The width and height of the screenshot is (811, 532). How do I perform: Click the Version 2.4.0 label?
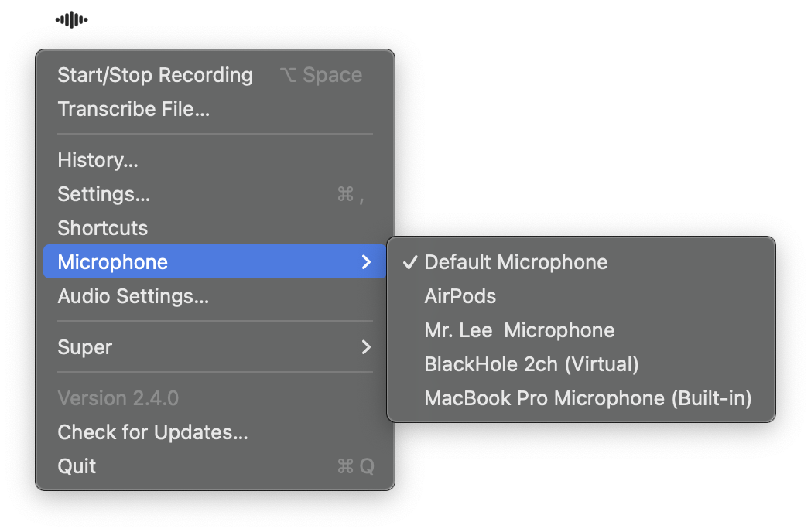118,398
